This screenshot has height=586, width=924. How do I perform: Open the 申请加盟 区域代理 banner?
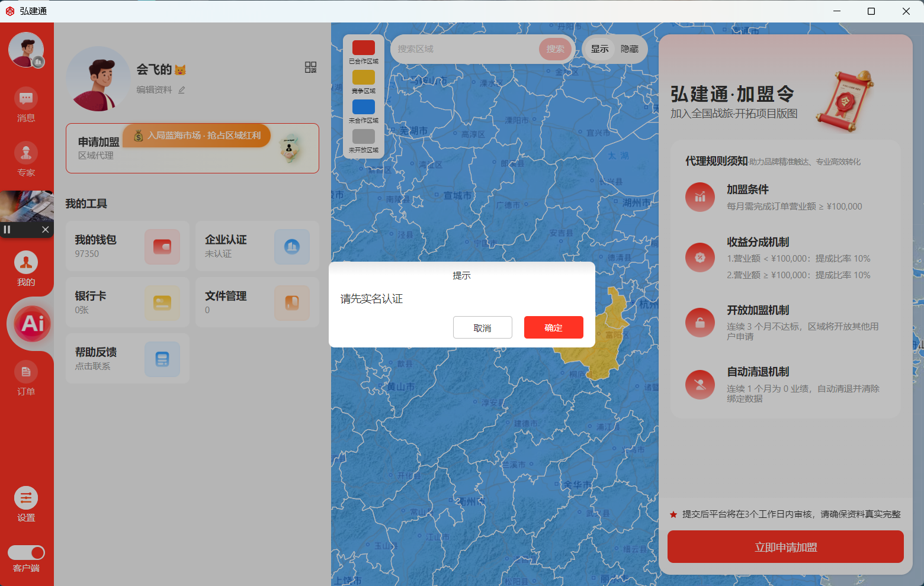192,149
